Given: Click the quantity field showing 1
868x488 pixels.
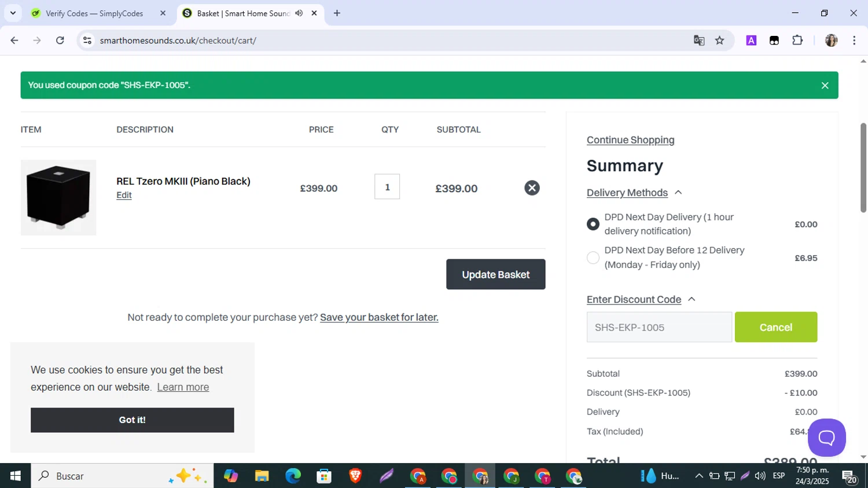Looking at the screenshot, I should [387, 187].
